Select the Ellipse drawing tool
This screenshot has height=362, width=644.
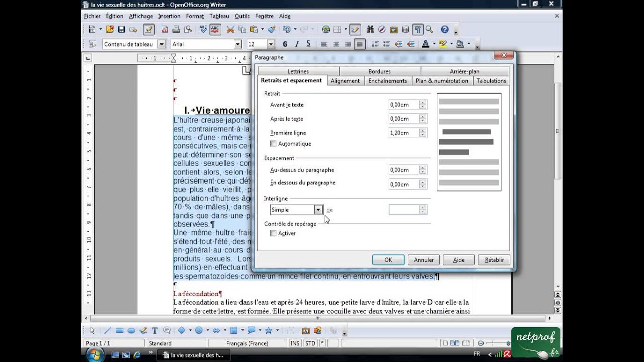click(131, 331)
